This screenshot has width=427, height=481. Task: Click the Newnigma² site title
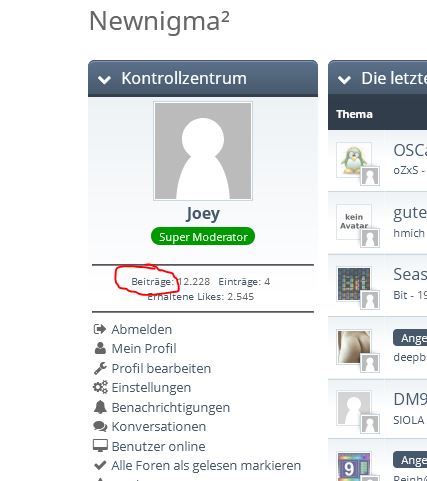(159, 21)
